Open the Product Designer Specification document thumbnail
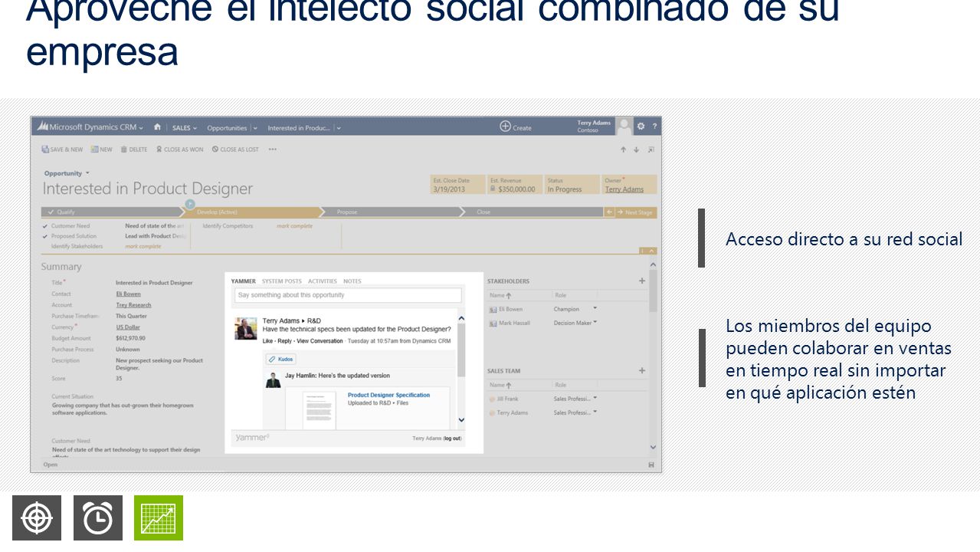Screen dimensions: 980x552 319,410
